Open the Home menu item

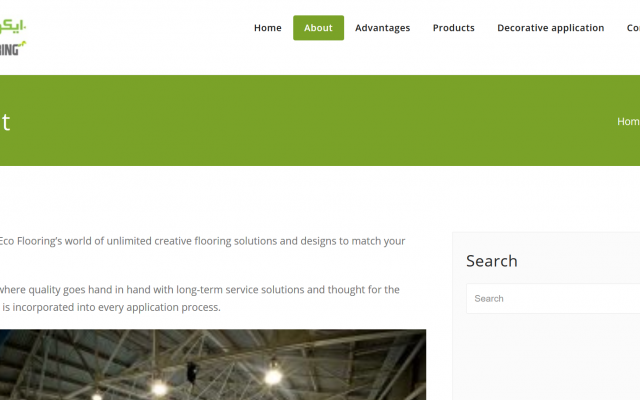pyautogui.click(x=268, y=28)
